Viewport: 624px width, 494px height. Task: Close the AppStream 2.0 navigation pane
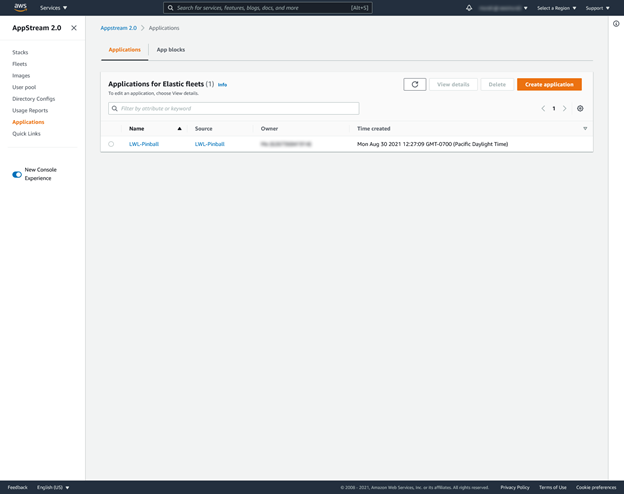coord(74,28)
